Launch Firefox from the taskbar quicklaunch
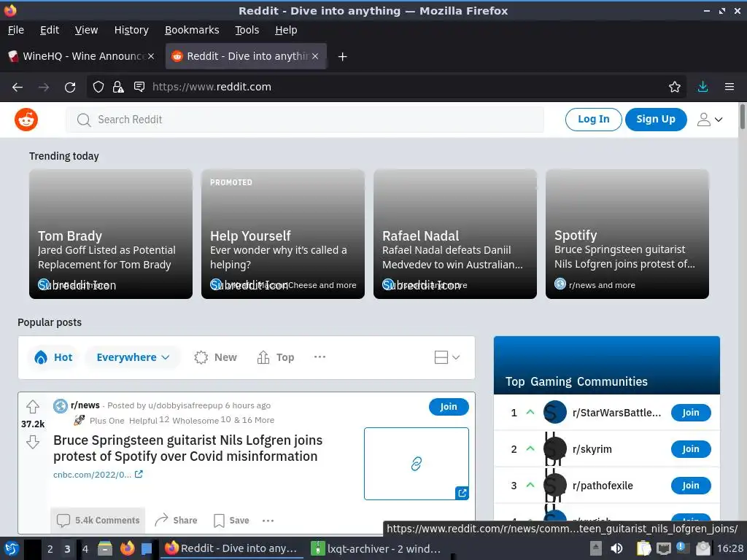Viewport: 747px width, 560px height. click(127, 548)
